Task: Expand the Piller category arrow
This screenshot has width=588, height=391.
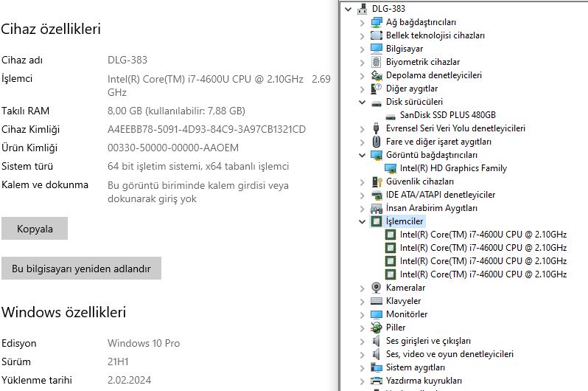Action: [363, 328]
